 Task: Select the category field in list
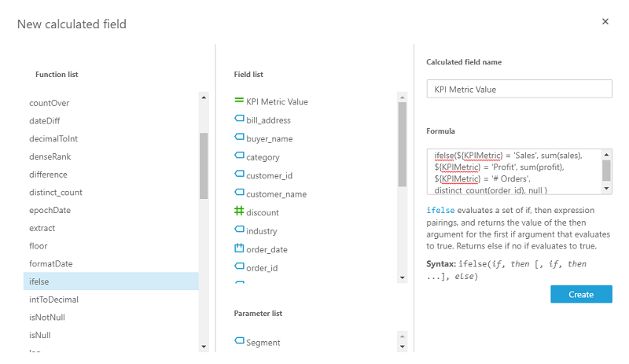tap(263, 157)
